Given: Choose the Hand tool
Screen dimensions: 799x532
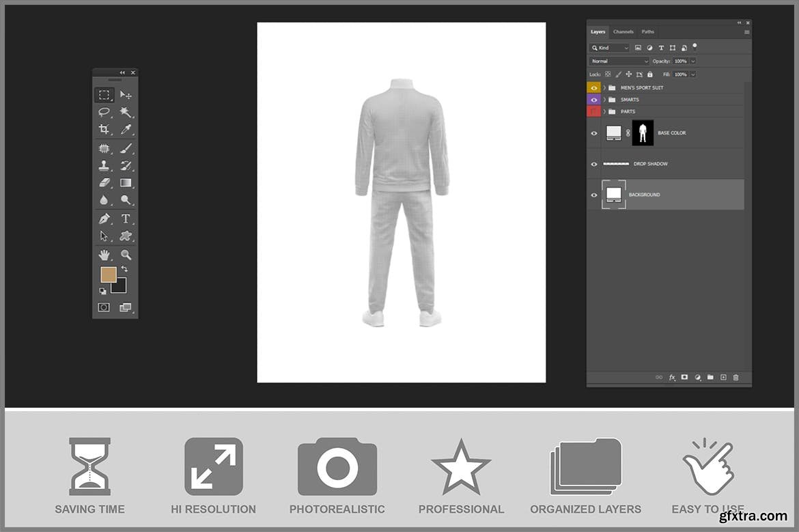Looking at the screenshot, I should pos(104,255).
